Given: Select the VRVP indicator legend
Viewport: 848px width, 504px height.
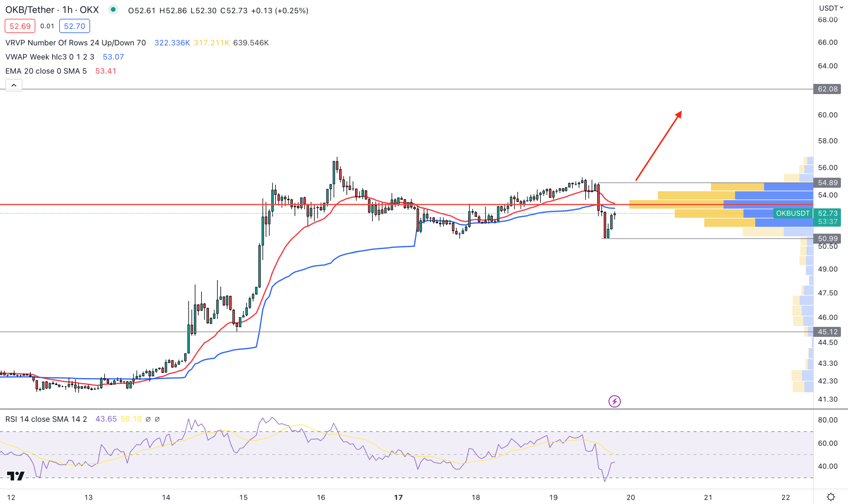Looking at the screenshot, I should [76, 43].
